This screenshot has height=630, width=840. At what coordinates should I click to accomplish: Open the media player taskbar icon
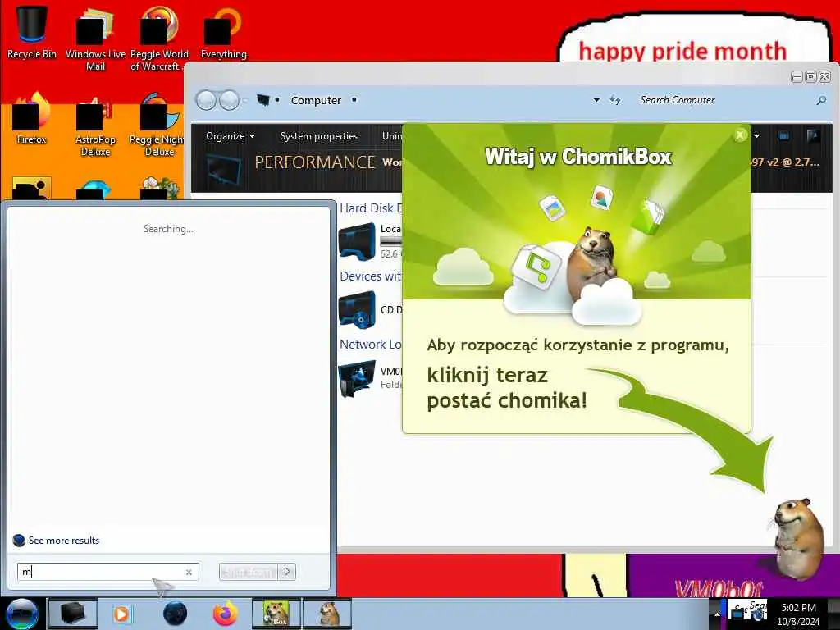121,614
